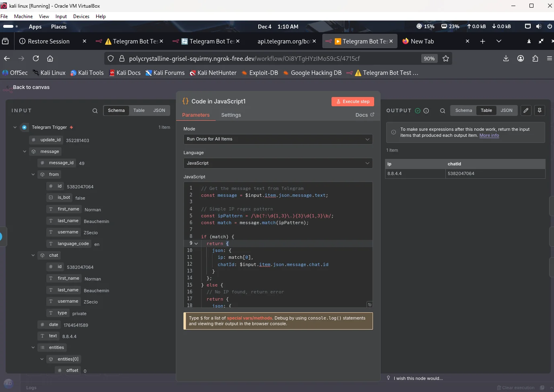Collapse the Telegram Trigger node tree
Image resolution: width=554 pixels, height=392 pixels.
(x=15, y=127)
